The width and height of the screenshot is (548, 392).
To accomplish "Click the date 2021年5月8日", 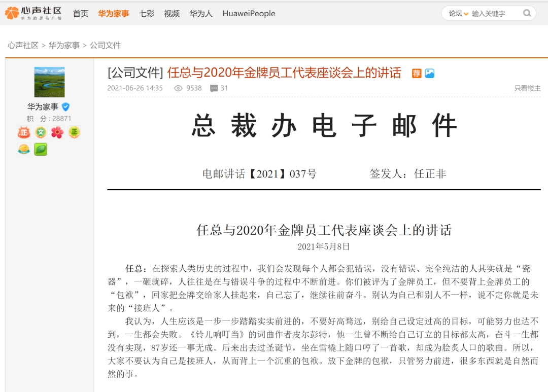I will [324, 246].
